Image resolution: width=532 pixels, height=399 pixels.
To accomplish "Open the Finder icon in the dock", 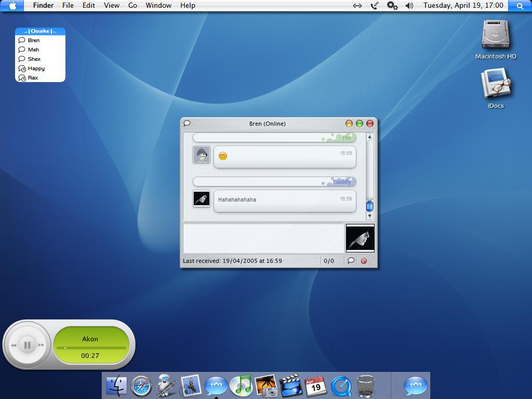I will tap(116, 386).
